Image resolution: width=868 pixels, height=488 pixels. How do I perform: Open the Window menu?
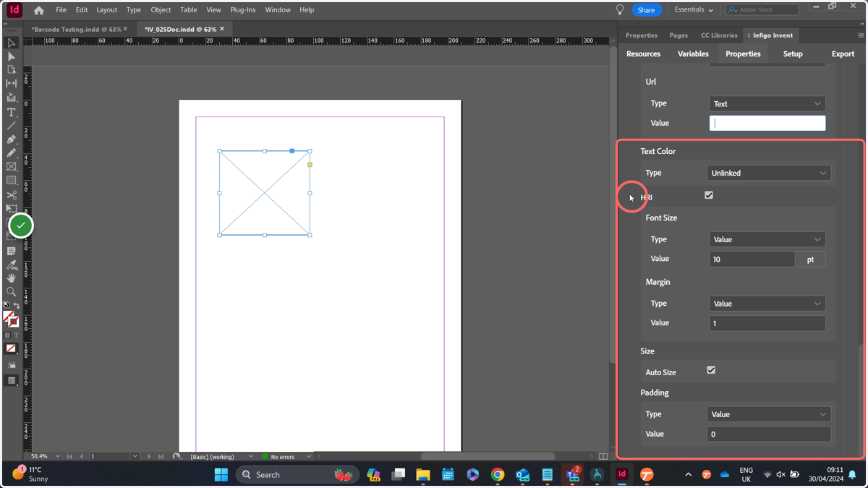click(x=278, y=10)
